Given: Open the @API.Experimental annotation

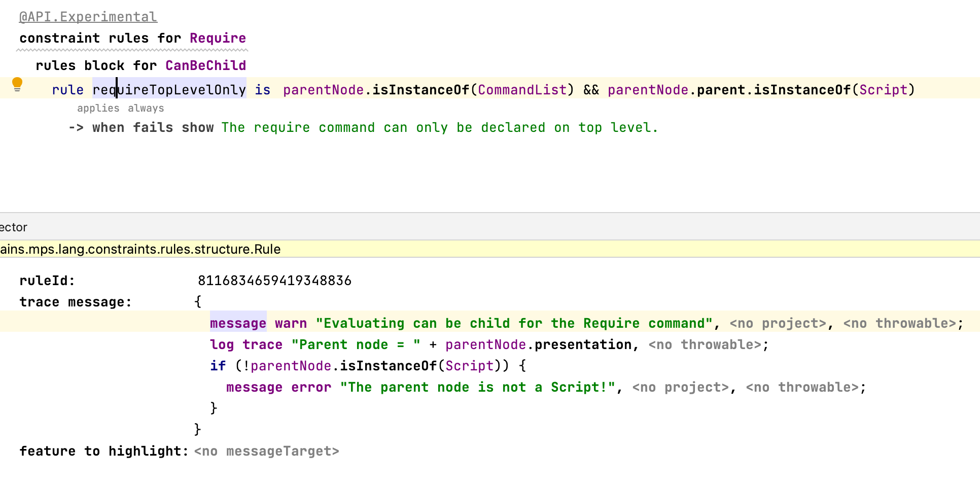Looking at the screenshot, I should [x=88, y=17].
